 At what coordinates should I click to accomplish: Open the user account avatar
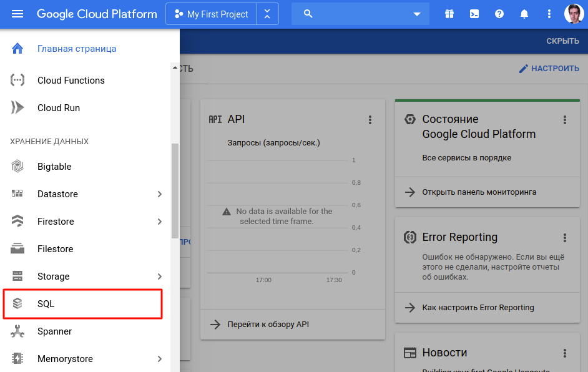(x=574, y=14)
